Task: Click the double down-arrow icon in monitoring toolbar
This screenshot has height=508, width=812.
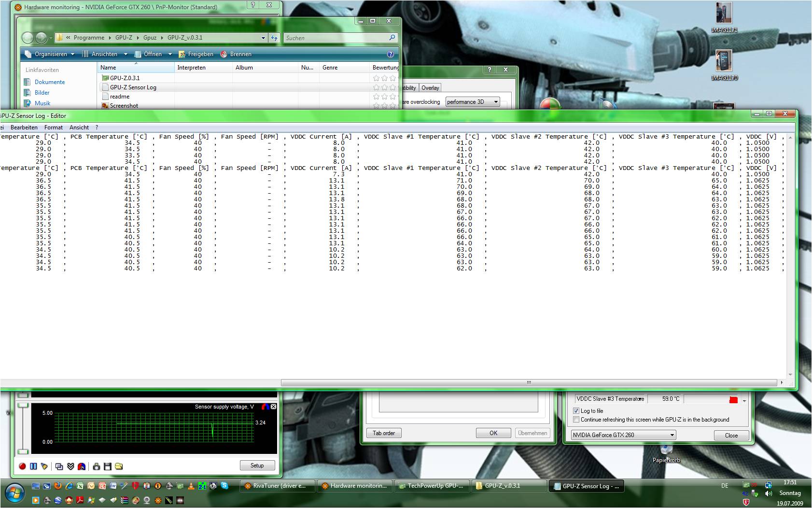Action: coord(70,466)
